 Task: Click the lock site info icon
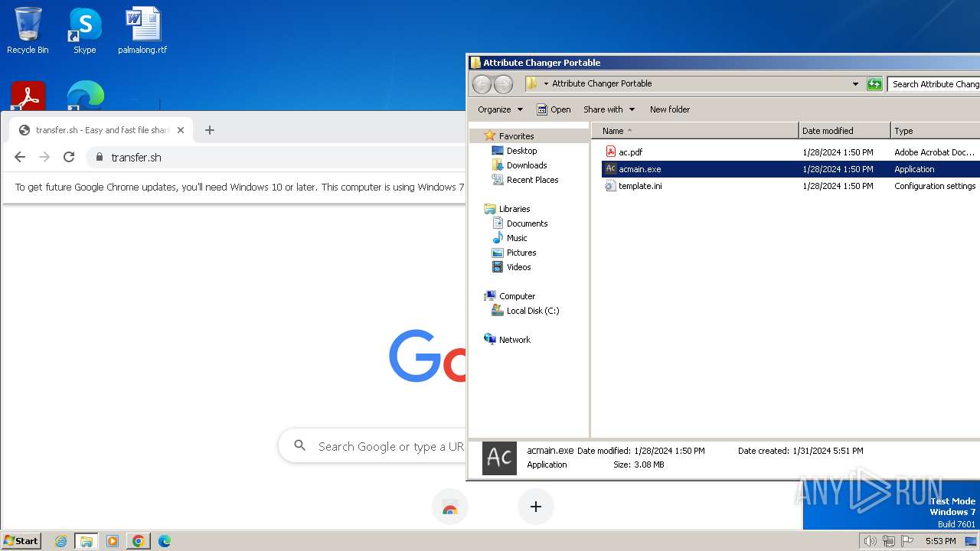coord(99,157)
